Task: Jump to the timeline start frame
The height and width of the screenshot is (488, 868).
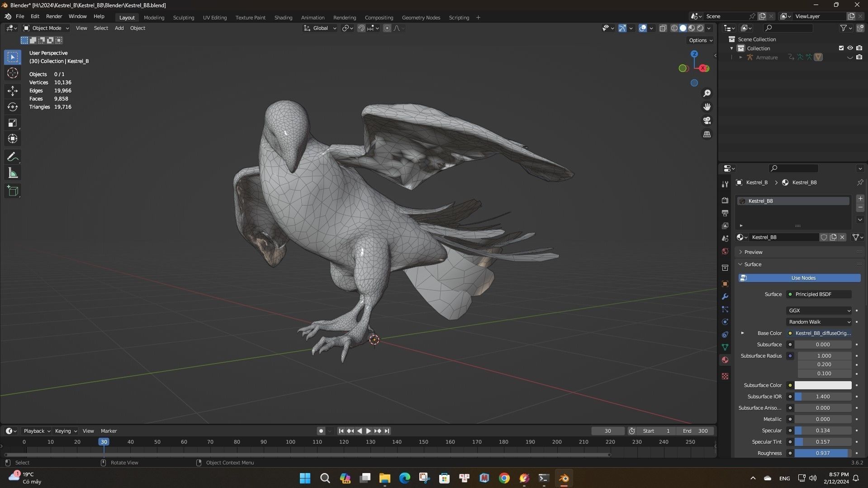Action: [x=341, y=431]
